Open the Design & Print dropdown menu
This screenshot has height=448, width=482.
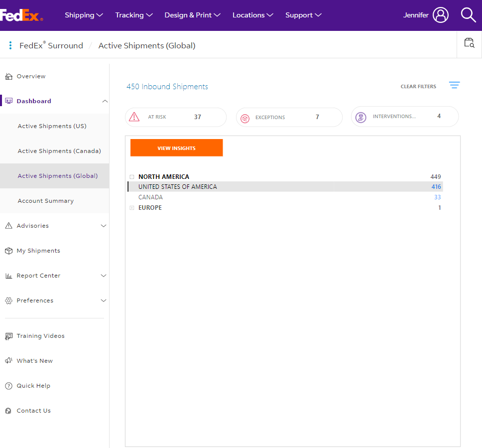[192, 15]
